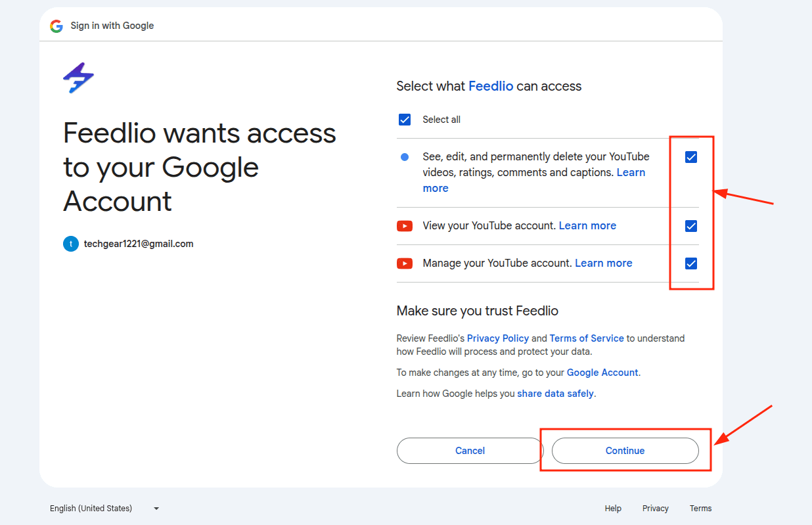The width and height of the screenshot is (812, 525).
Task: Open the English (United States) language dropdown
Action: [104, 508]
